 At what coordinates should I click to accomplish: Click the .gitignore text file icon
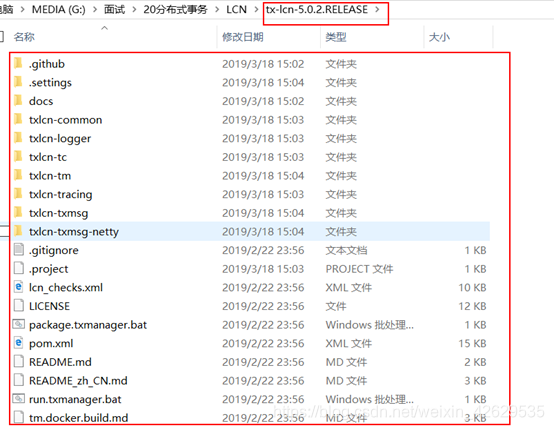pos(19,250)
